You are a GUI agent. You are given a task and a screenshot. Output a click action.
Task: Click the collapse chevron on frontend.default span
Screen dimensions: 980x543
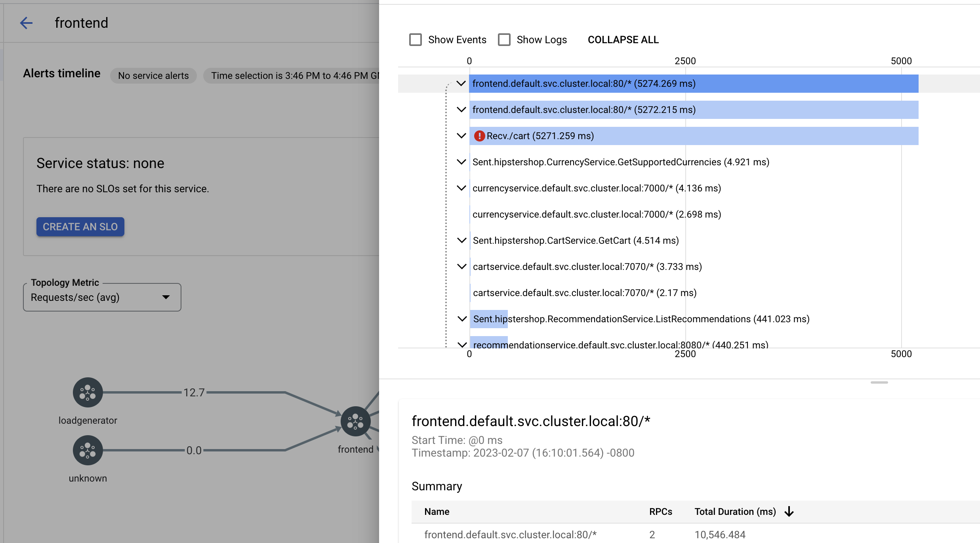point(461,83)
